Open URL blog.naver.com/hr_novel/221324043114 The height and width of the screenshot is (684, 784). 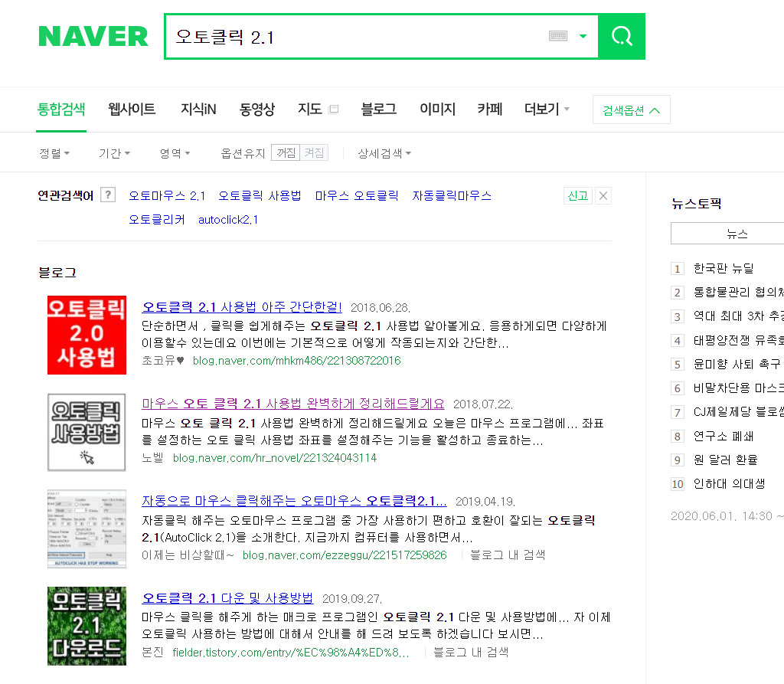[275, 458]
